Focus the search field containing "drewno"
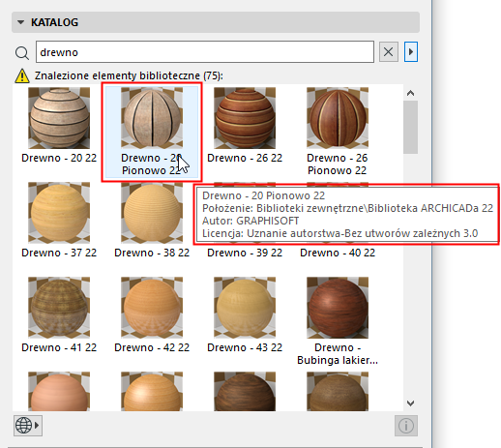 click(205, 51)
